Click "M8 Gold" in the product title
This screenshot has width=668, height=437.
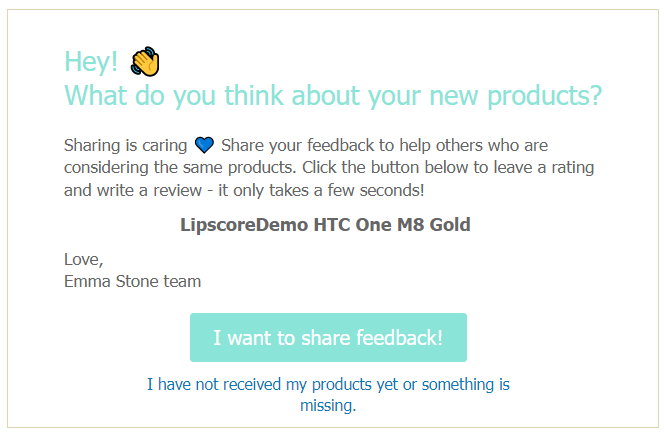click(x=434, y=224)
